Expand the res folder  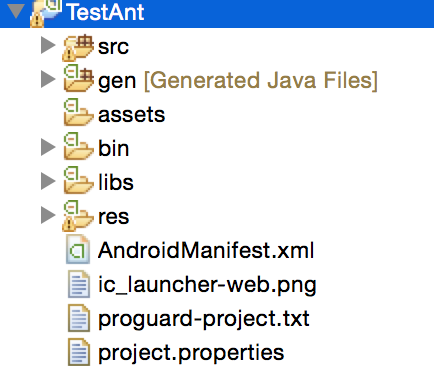coord(48,215)
